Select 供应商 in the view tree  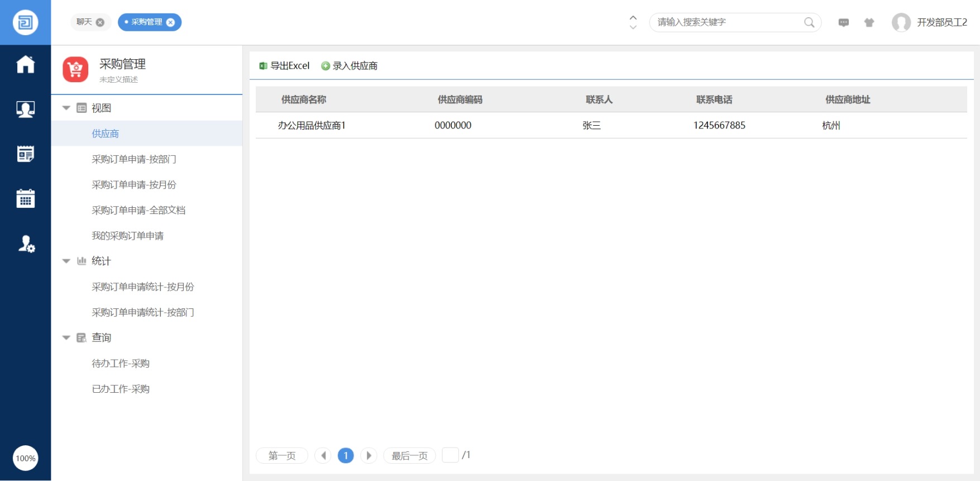(147, 134)
